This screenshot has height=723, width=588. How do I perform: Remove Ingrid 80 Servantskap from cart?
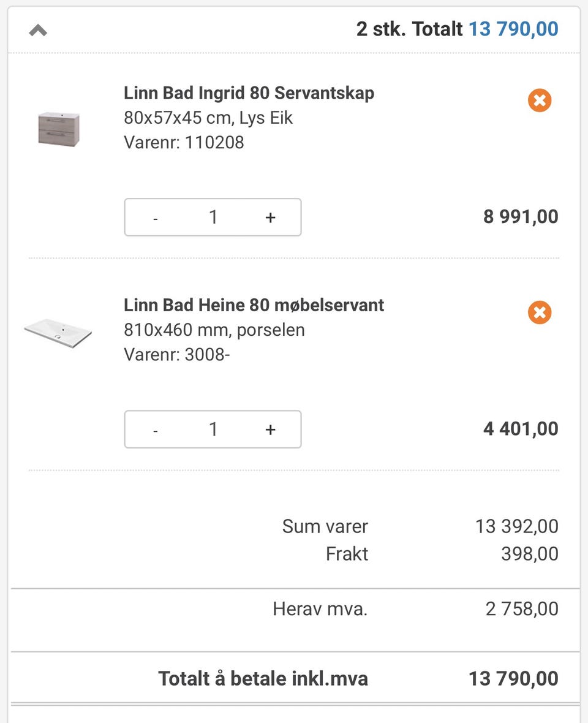(x=540, y=100)
